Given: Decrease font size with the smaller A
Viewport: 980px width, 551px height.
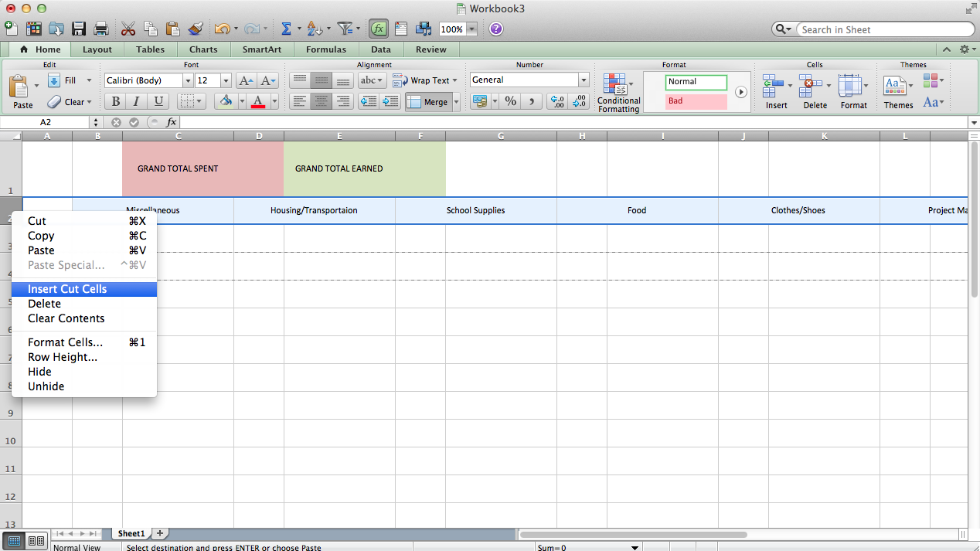Looking at the screenshot, I should tap(268, 80).
